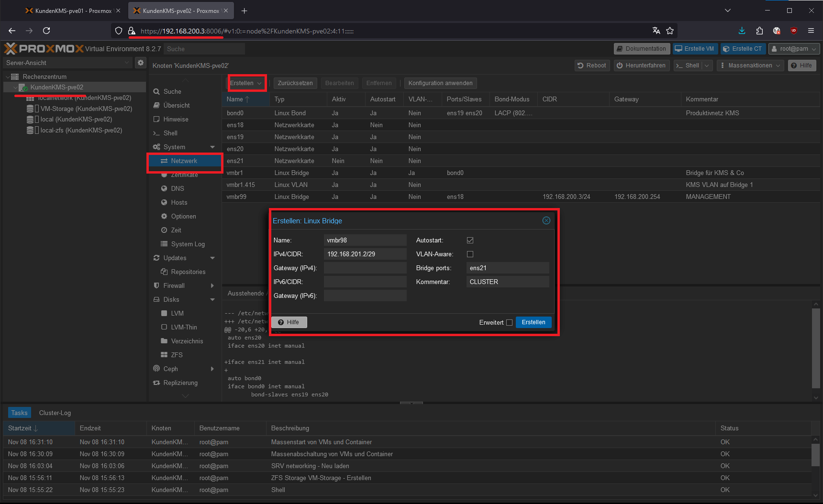Click the gear icon next to Server-Ansicht
Viewport: 823px width, 504px height.
tap(140, 63)
